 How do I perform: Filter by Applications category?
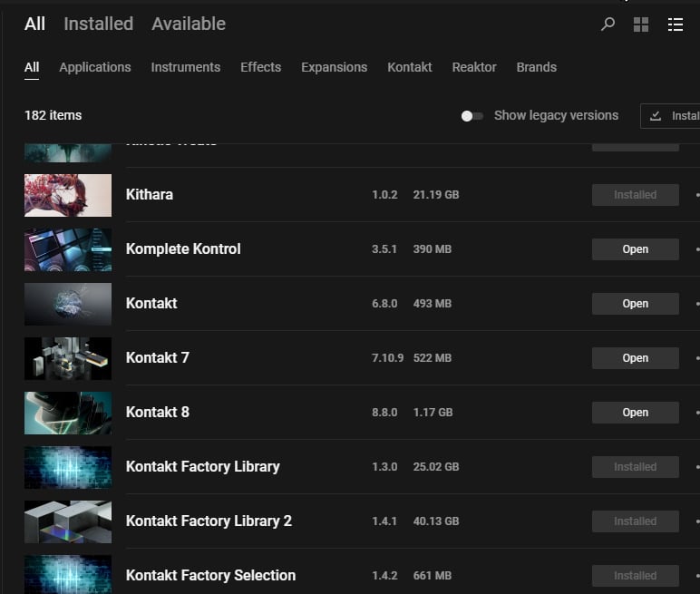[x=95, y=67]
